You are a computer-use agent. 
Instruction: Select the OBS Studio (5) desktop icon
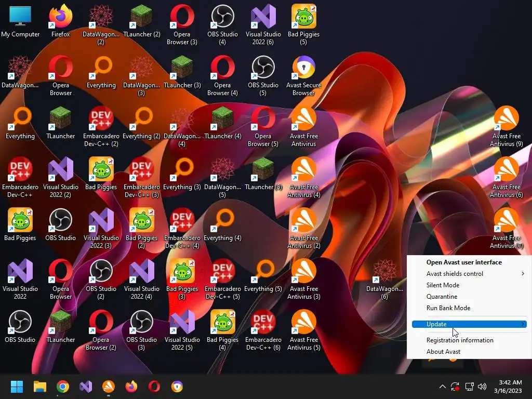[x=263, y=76]
